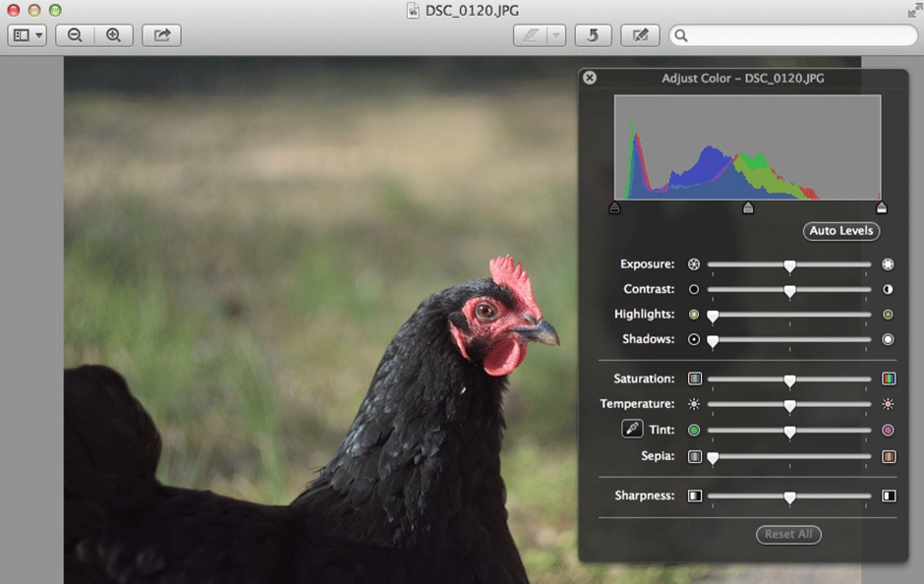Click the magenta Tint icon

pyautogui.click(x=889, y=430)
